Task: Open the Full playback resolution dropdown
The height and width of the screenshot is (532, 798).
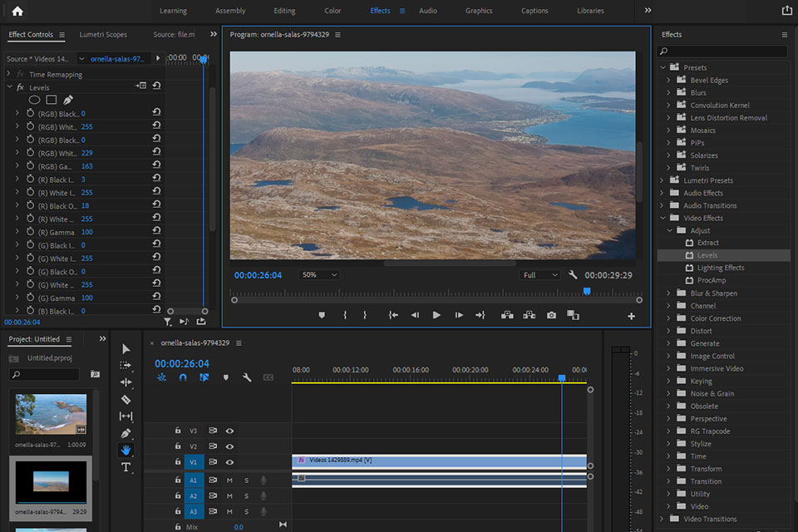Action: tap(540, 275)
